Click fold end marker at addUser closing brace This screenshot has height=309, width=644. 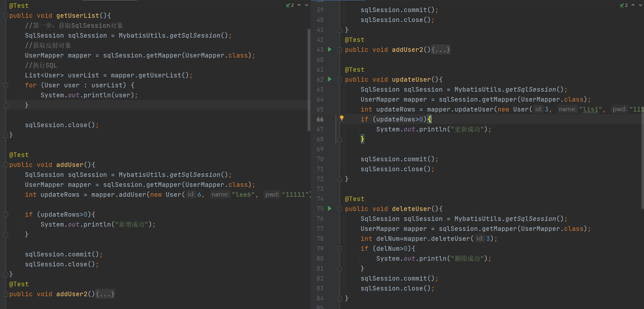[x=6, y=274]
